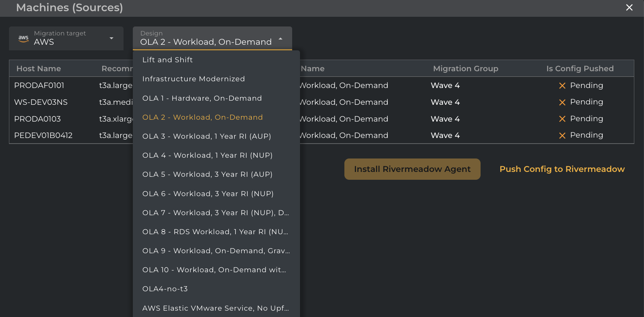Select OLA 1 - Hardware, On-Demand
Screen dimensions: 644x317
click(x=202, y=98)
